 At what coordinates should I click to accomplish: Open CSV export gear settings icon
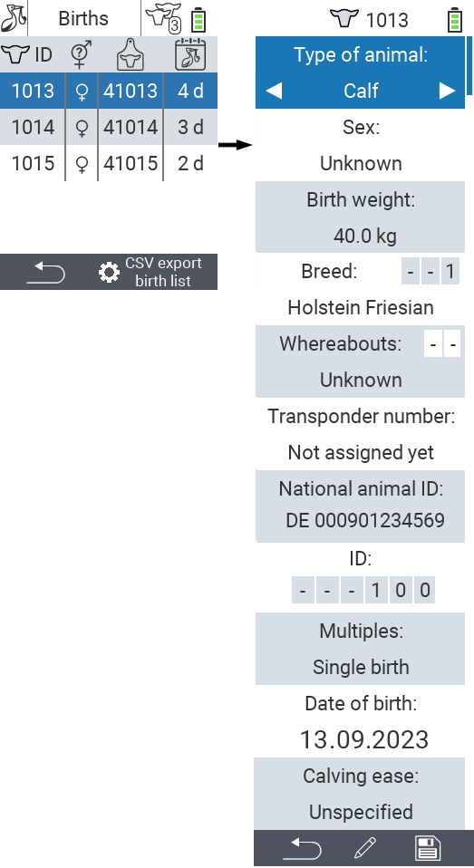tap(109, 273)
